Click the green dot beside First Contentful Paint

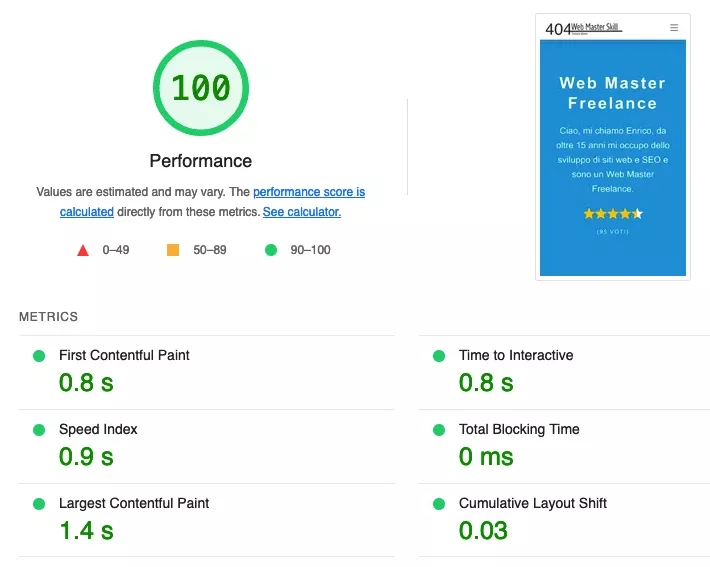[x=39, y=356]
